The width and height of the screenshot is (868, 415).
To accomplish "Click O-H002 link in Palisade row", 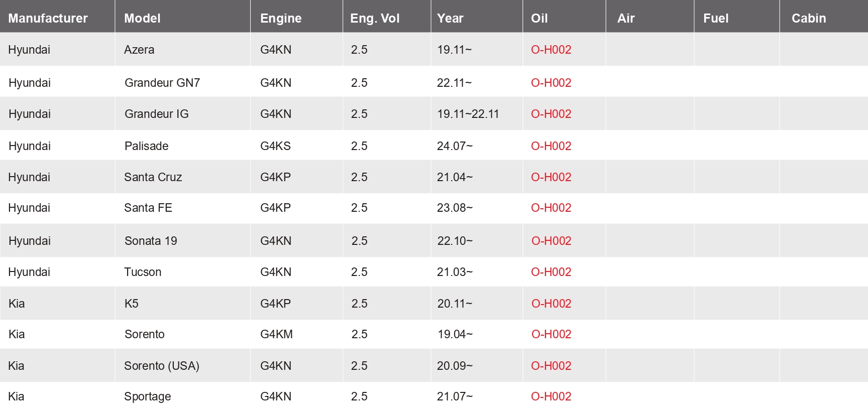I will [x=551, y=146].
